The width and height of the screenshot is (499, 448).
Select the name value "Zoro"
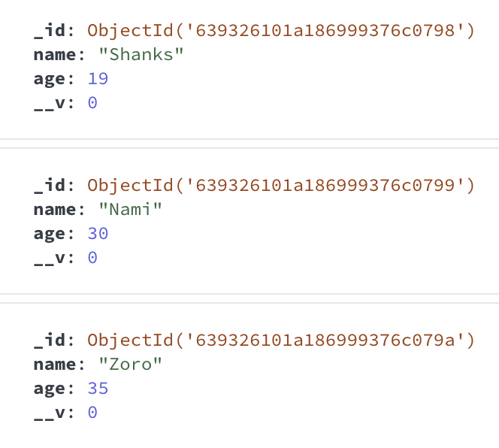pyautogui.click(x=130, y=364)
